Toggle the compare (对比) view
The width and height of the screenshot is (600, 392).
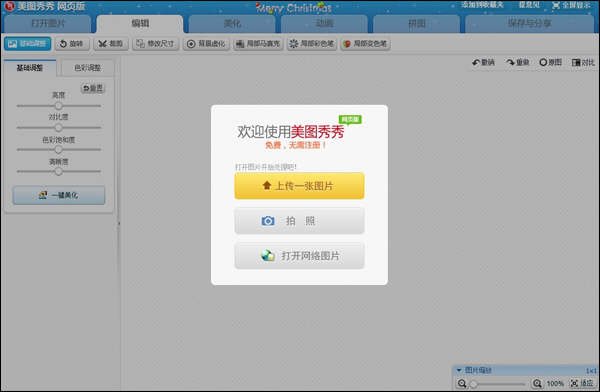coord(583,62)
